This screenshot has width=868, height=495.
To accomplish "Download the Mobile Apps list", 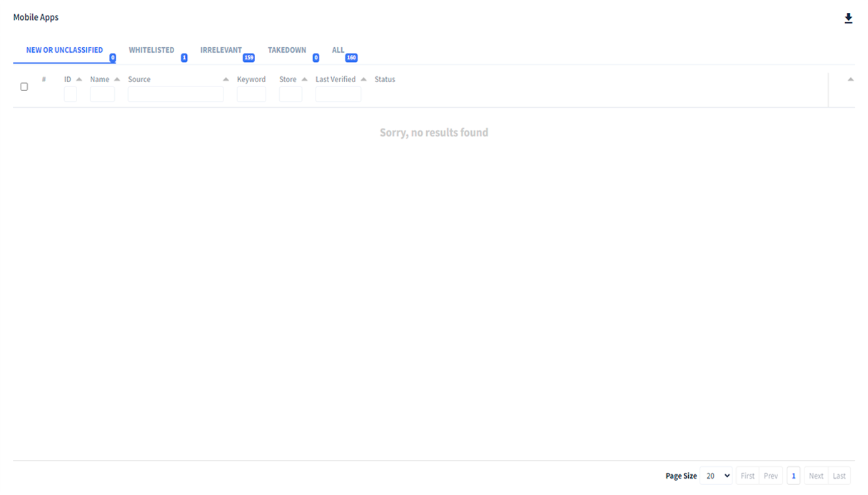I will point(848,19).
